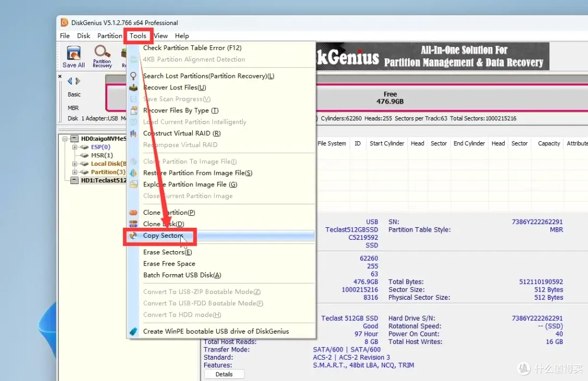This screenshot has width=588, height=381.
Task: Click the Capacity column header
Action: tap(549, 143)
